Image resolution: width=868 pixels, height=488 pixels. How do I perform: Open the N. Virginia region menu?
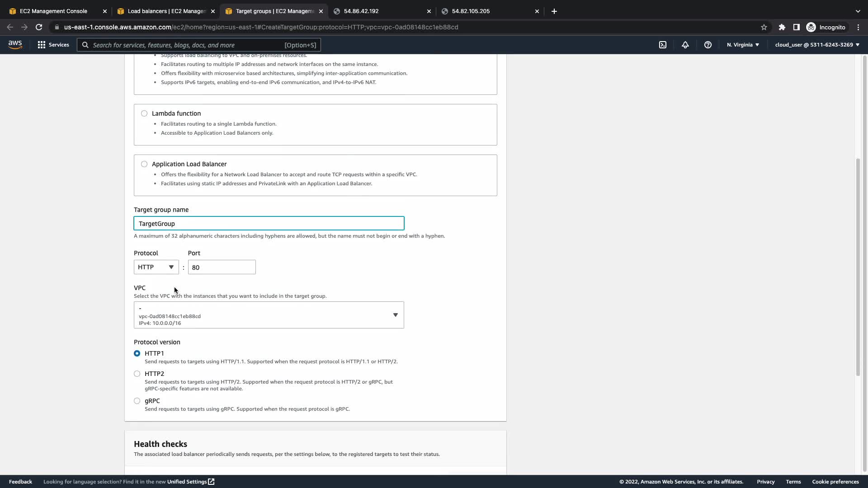coord(743,45)
